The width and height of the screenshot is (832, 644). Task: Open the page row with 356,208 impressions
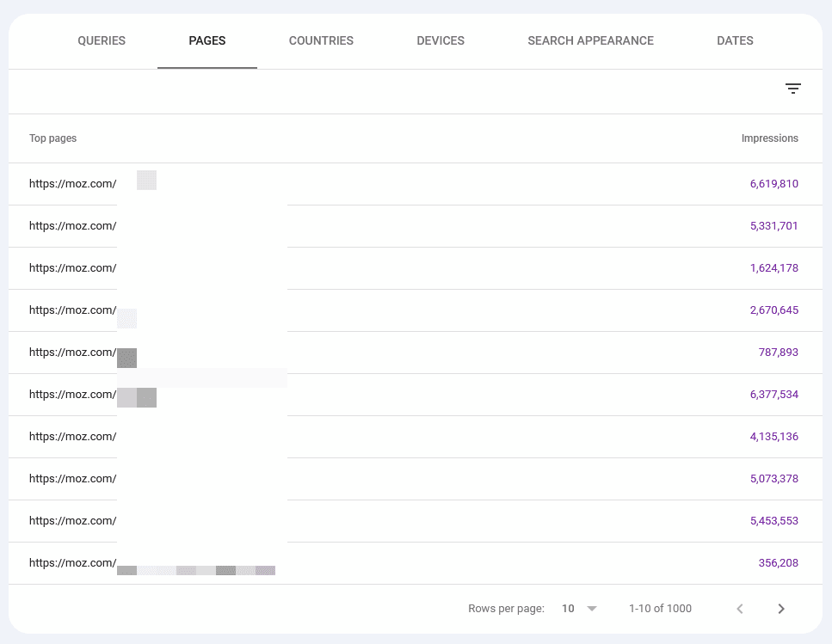73,563
